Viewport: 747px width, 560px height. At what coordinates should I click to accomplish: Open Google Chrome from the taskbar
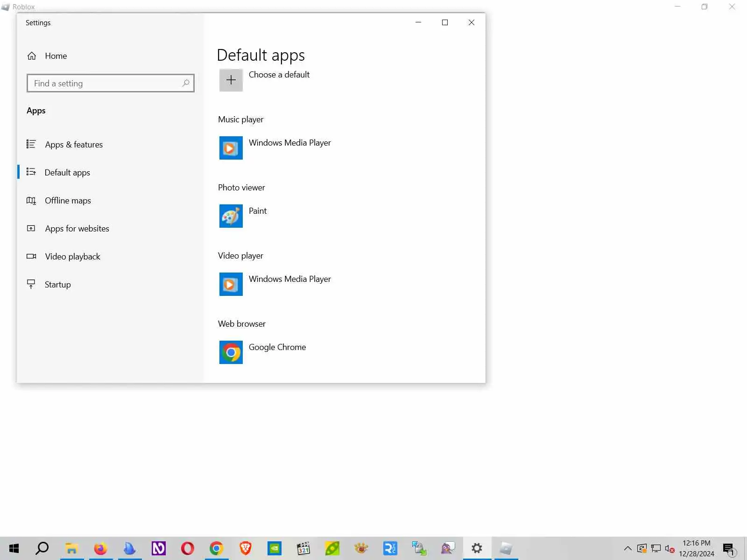[x=216, y=548]
